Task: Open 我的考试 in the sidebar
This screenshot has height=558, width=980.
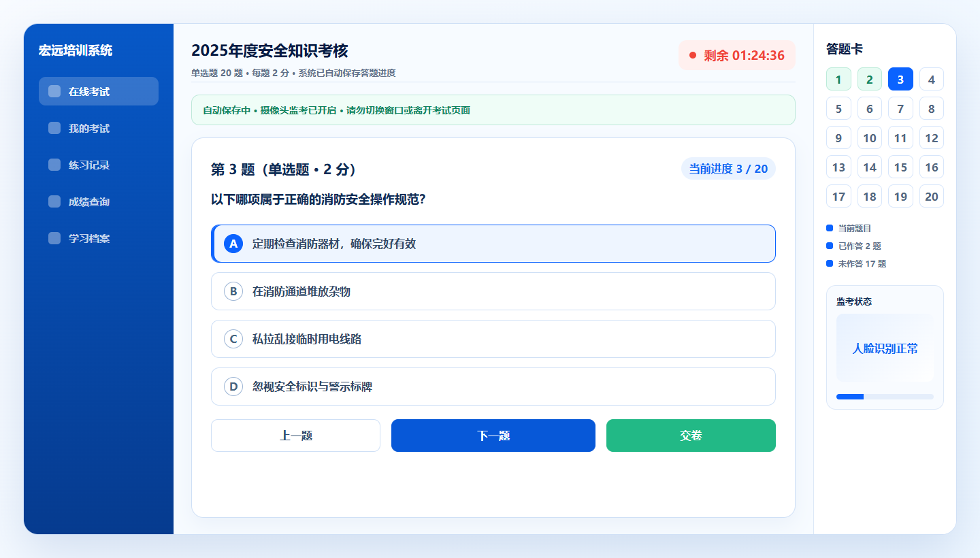Action: point(99,128)
